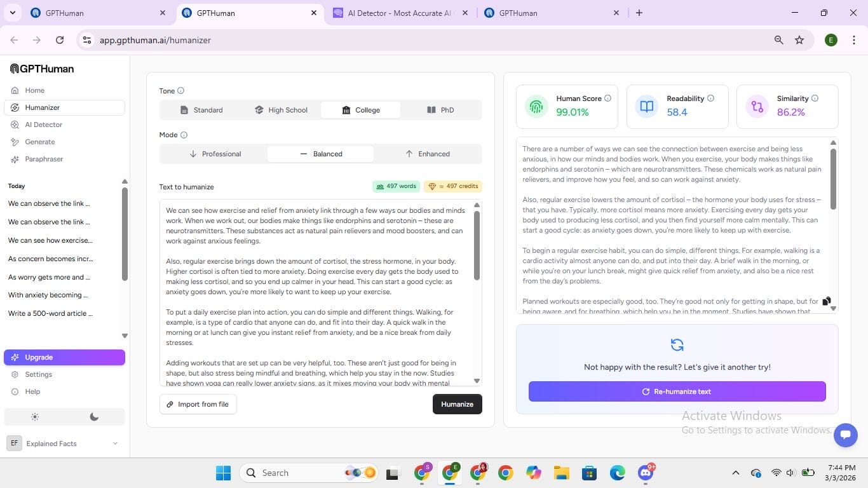Click inside the text to humanize box

(316, 292)
